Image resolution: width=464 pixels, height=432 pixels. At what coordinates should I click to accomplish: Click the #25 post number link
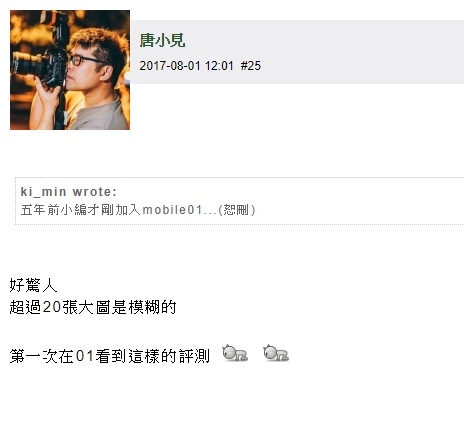pos(251,65)
